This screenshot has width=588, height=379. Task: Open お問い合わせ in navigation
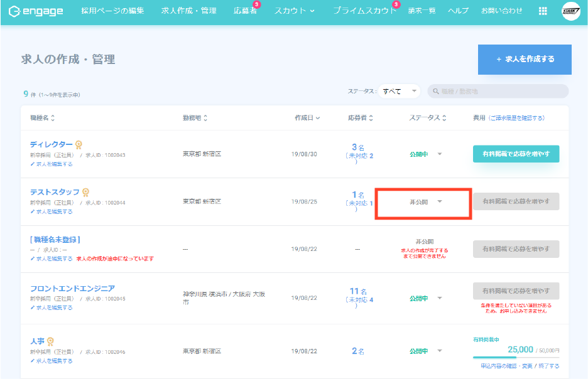[x=501, y=11]
